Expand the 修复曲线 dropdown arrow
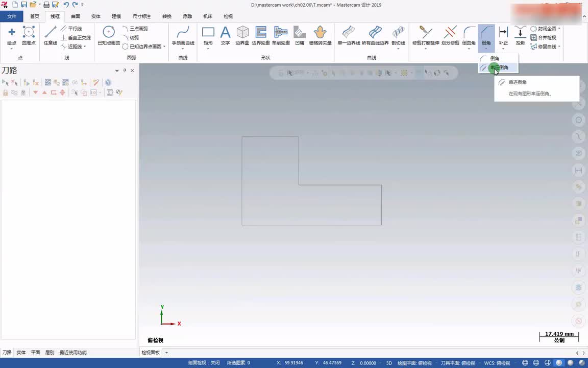 [559, 47]
